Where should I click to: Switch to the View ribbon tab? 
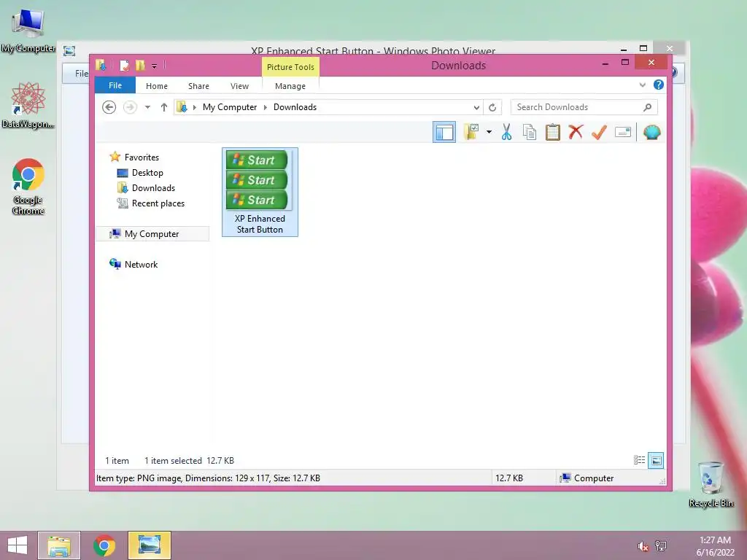click(x=239, y=86)
